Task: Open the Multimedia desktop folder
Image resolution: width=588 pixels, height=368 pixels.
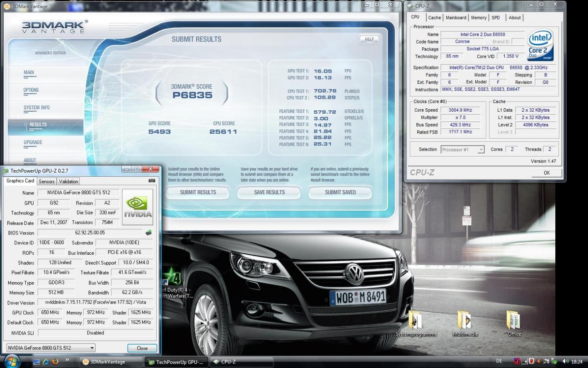Action: 465,324
